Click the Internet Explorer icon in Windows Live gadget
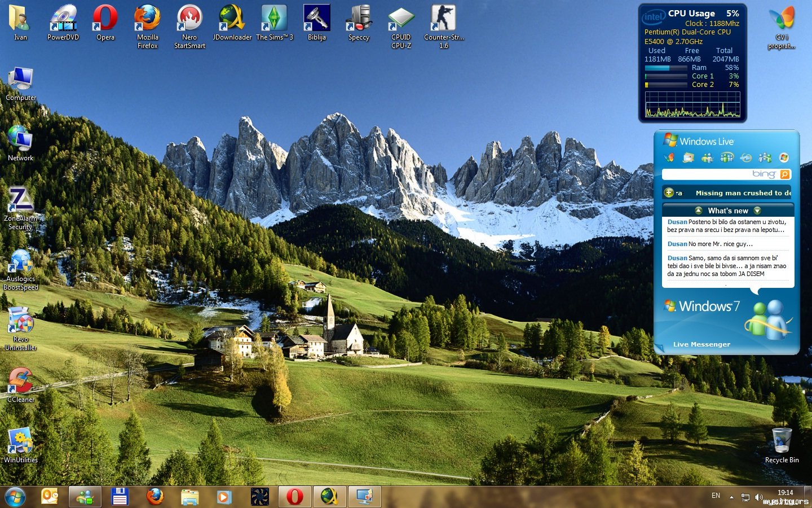Screen dimensions: 812x508 point(746,157)
